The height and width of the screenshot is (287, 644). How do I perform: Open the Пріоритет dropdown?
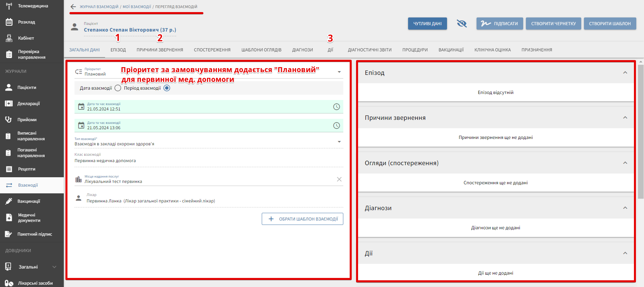click(x=339, y=72)
